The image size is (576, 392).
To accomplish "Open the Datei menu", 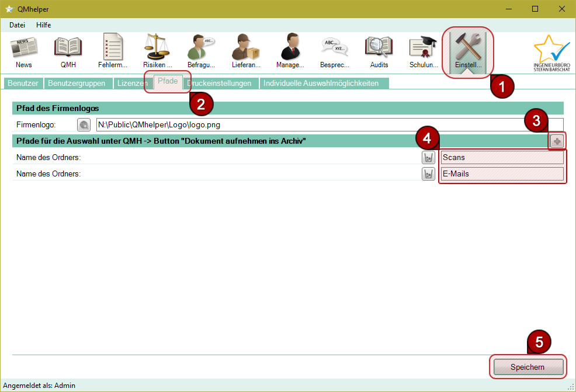I will (x=17, y=25).
